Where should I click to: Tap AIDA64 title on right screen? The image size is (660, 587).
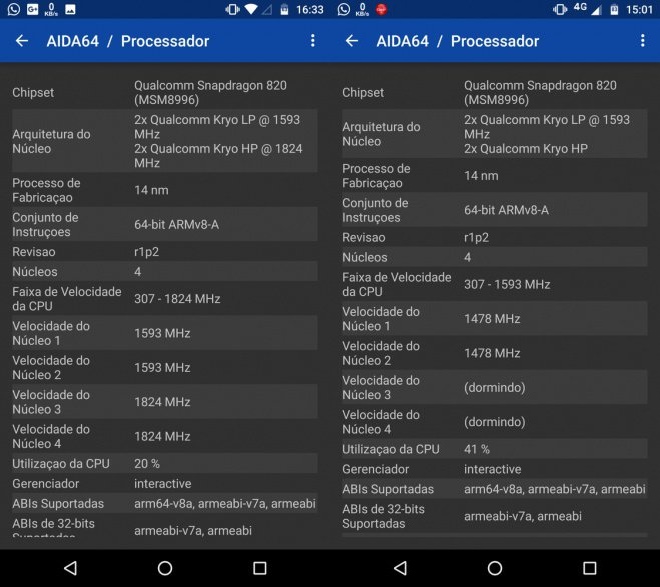click(402, 41)
